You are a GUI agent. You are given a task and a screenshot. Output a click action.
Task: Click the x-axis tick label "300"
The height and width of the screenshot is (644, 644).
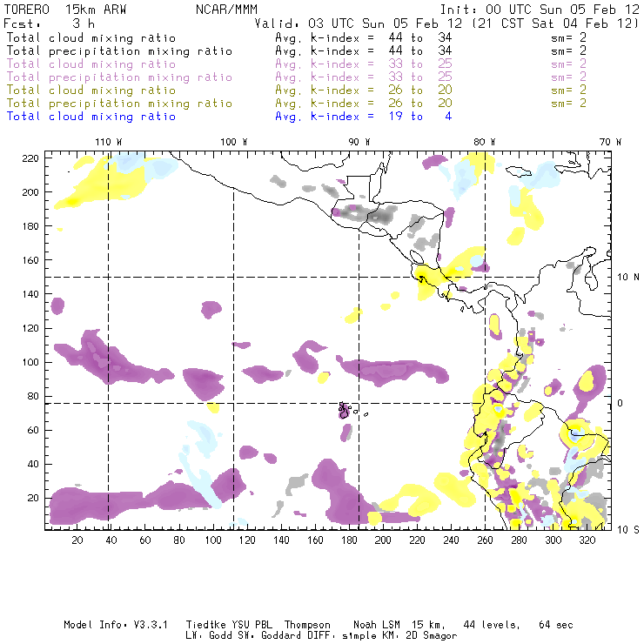point(553,540)
